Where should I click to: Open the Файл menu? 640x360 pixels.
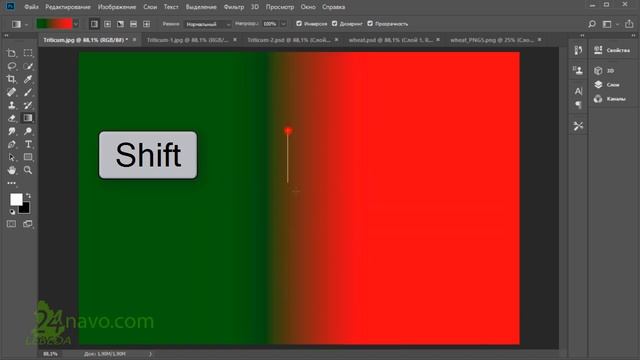click(31, 7)
